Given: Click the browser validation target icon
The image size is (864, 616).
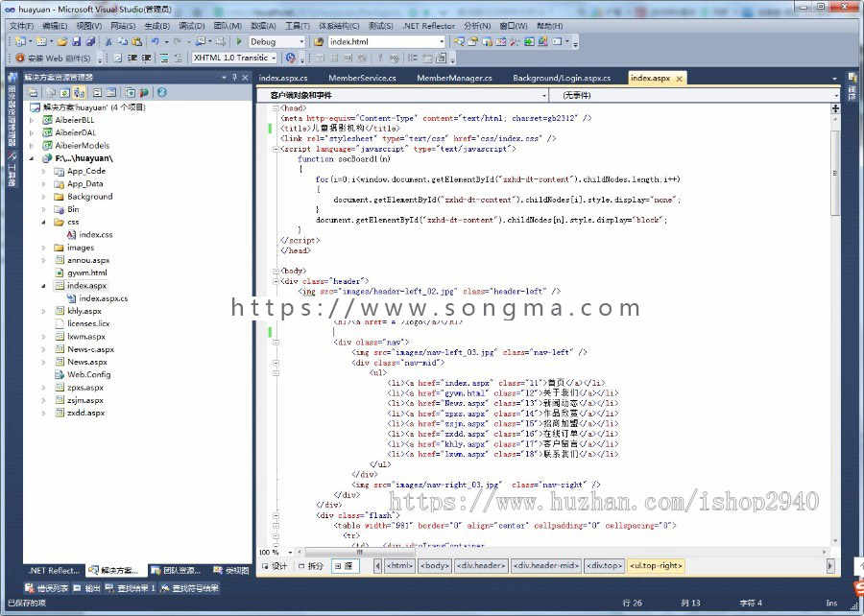Looking at the screenshot, I should tap(290, 58).
